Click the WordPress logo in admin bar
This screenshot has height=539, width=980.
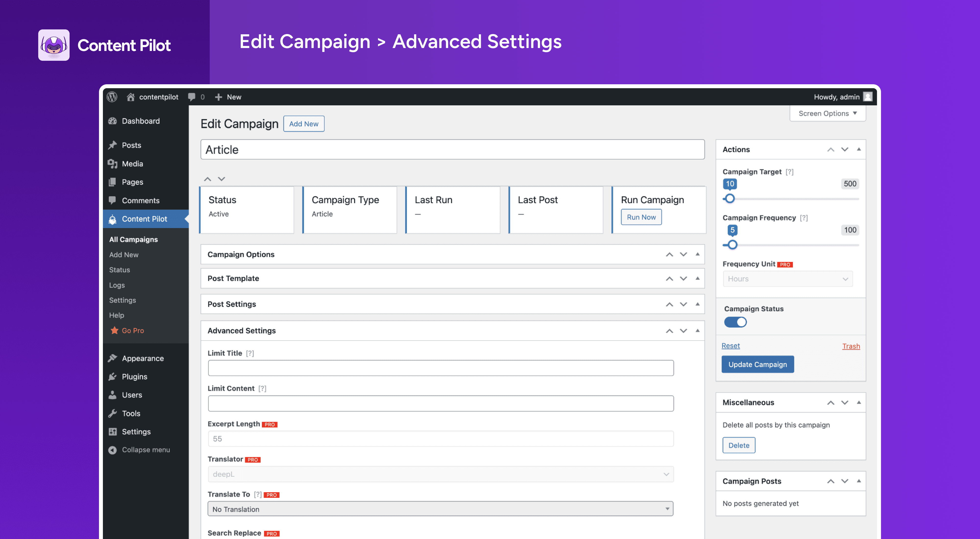[x=112, y=97]
